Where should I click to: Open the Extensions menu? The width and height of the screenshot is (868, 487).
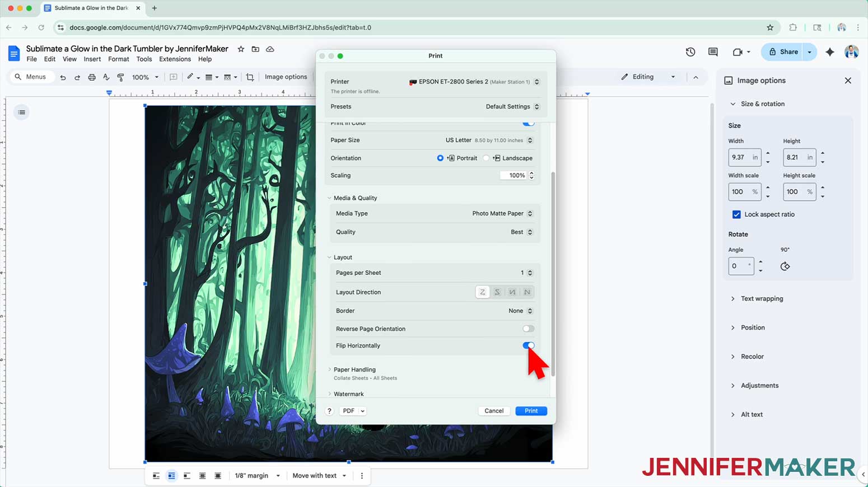pyautogui.click(x=175, y=59)
